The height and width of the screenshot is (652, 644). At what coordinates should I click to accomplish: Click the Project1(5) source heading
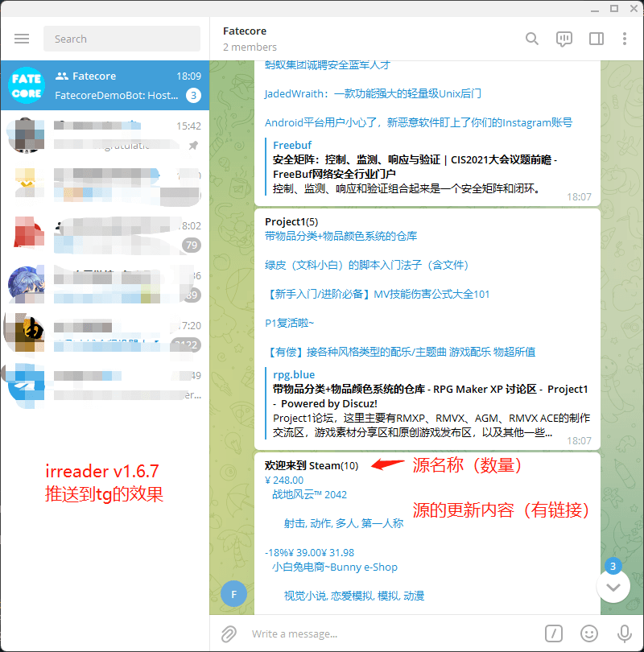[x=291, y=222]
